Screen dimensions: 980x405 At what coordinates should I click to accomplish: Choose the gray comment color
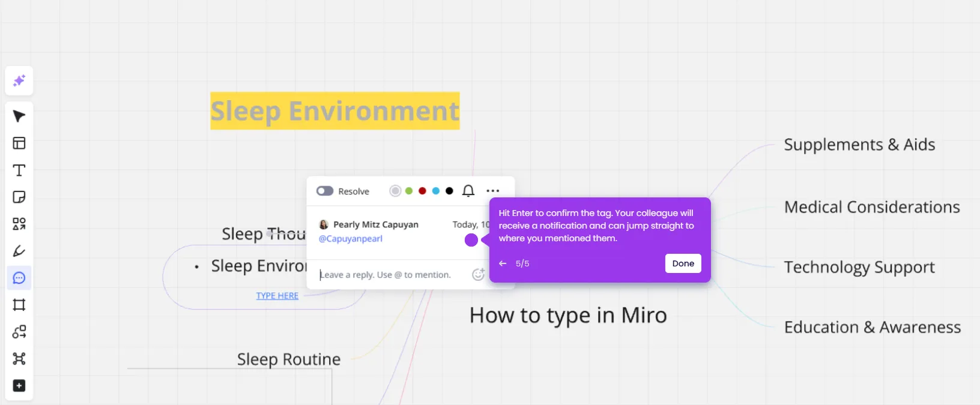(395, 191)
